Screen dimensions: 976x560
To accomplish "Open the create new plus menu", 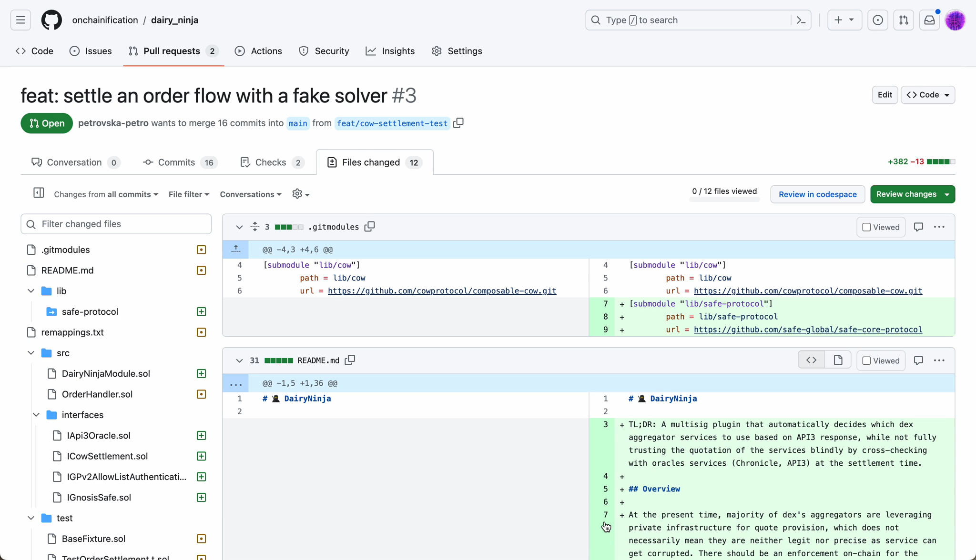I will coord(844,20).
